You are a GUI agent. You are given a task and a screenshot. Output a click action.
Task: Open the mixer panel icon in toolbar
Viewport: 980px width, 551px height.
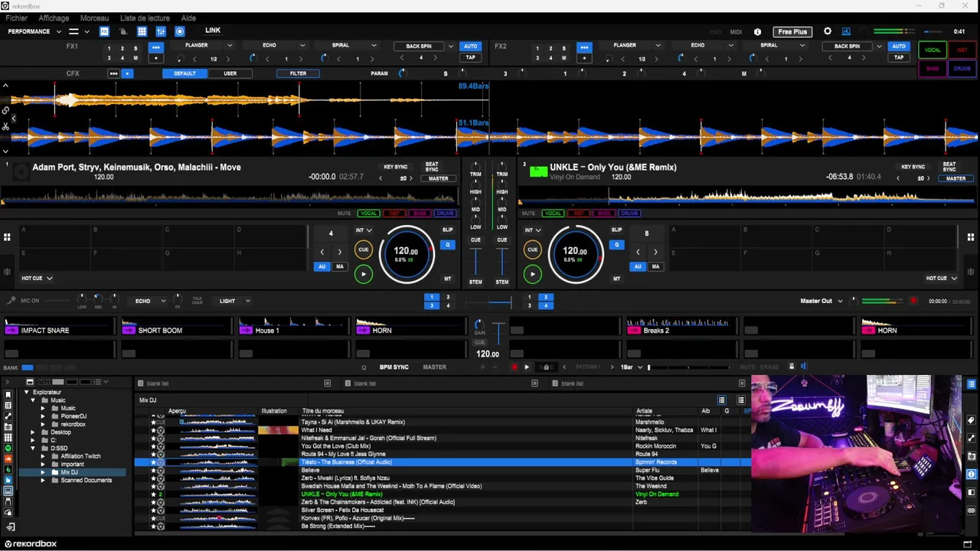[x=161, y=31]
